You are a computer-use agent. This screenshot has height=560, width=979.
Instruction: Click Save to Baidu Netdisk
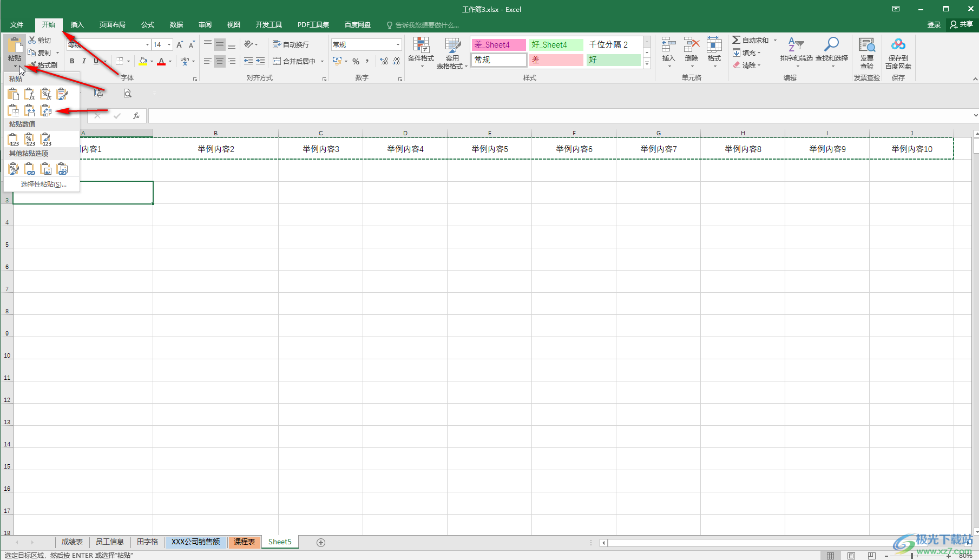click(898, 52)
